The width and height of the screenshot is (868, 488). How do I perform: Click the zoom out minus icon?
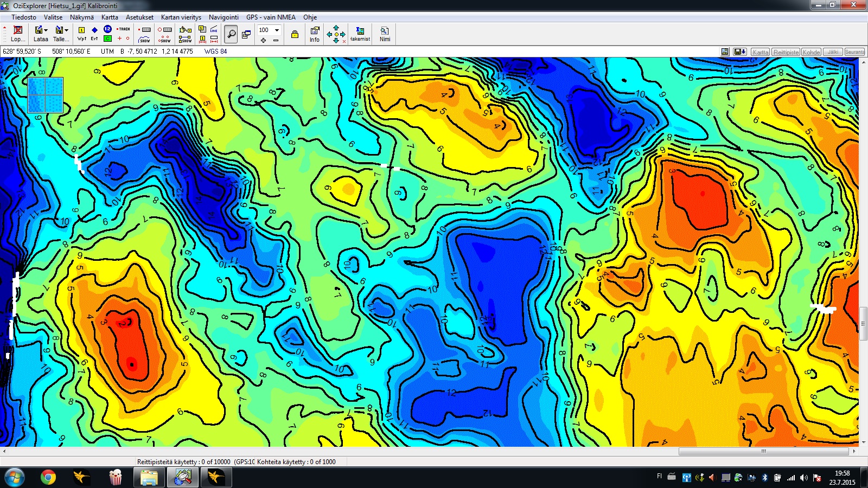[276, 40]
